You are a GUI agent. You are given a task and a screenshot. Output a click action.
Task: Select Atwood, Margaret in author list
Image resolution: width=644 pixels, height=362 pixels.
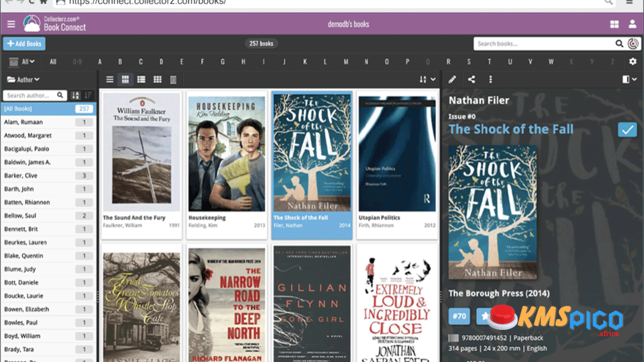pos(48,135)
